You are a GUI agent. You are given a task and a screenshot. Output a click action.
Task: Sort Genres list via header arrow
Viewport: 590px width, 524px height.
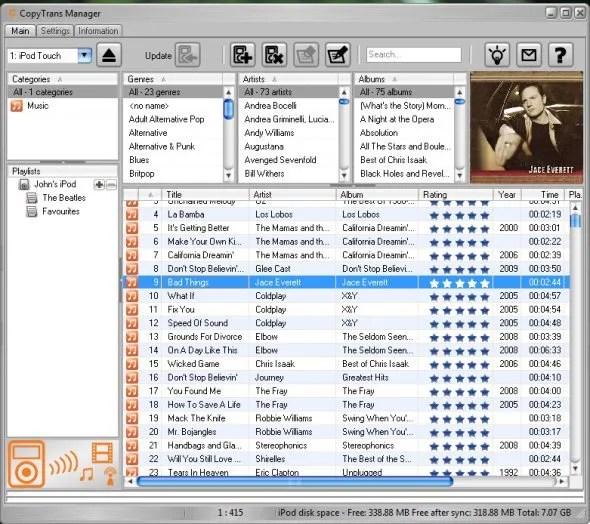164,79
